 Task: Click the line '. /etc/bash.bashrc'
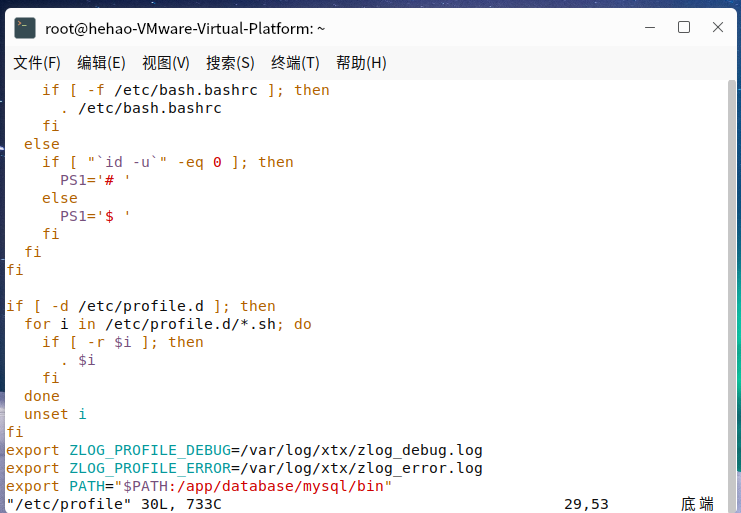[x=141, y=108]
